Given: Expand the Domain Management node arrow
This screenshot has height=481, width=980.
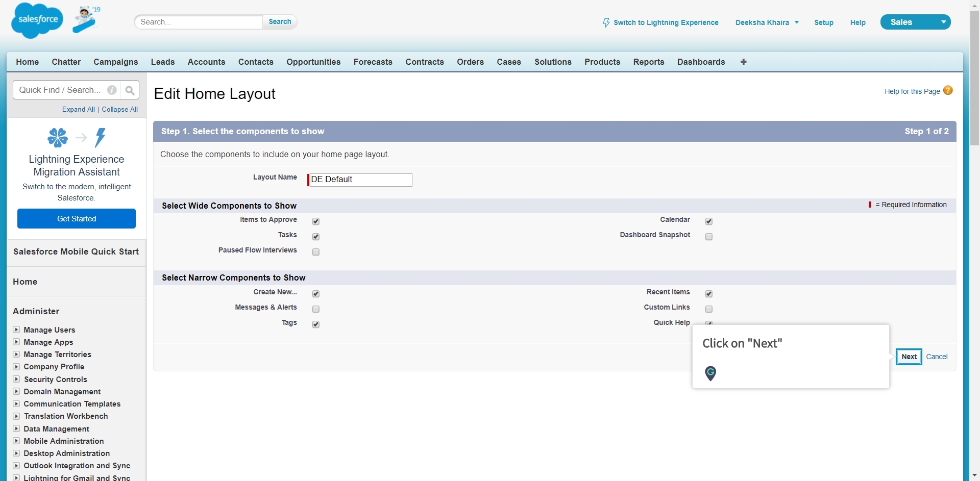Looking at the screenshot, I should coord(16,391).
